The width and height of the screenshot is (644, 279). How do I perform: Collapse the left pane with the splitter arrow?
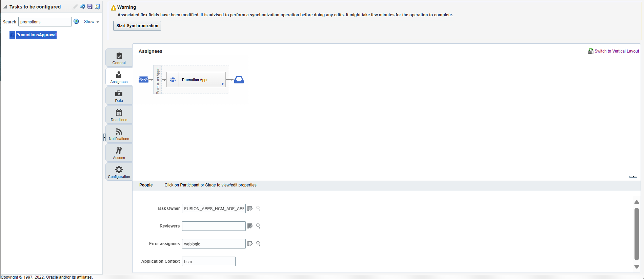104,137
